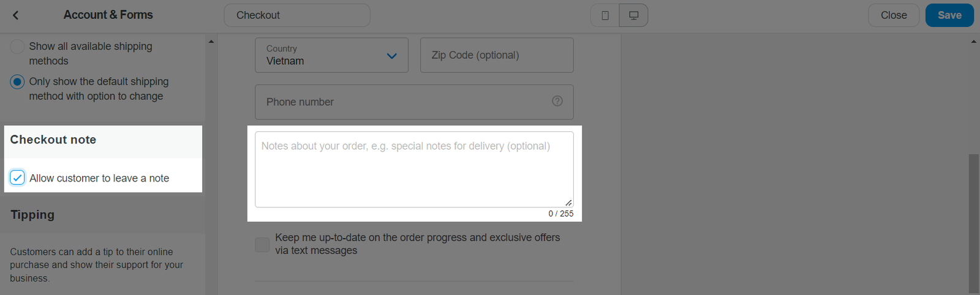Click the sidebar scroll-up arrow
This screenshot has width=980, height=295.
pos(211,42)
